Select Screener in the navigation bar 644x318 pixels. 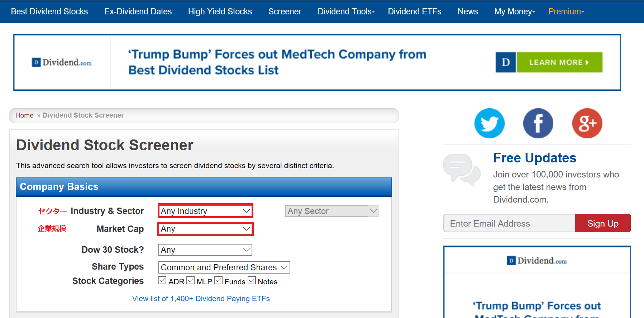(285, 11)
